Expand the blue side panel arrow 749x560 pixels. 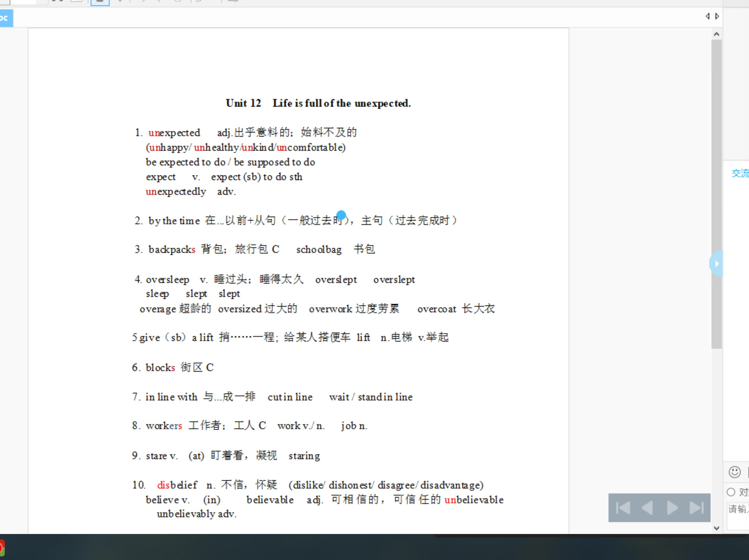click(x=716, y=263)
